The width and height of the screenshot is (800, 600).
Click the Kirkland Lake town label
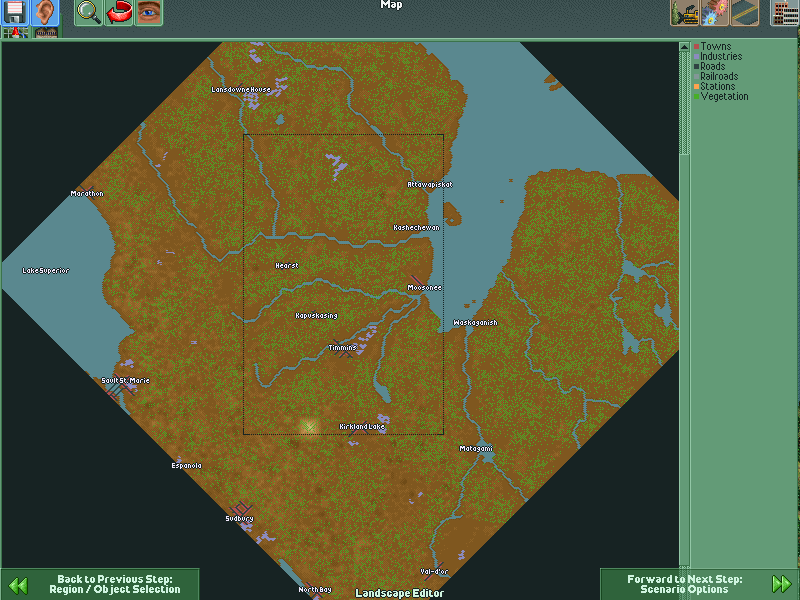point(362,427)
